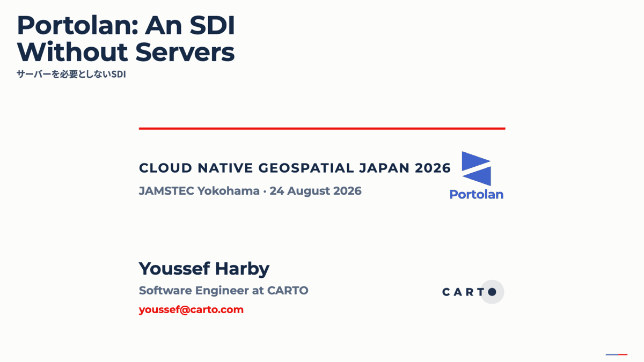
Task: Click the presenter name "Youssef Harby"
Action: 204,268
